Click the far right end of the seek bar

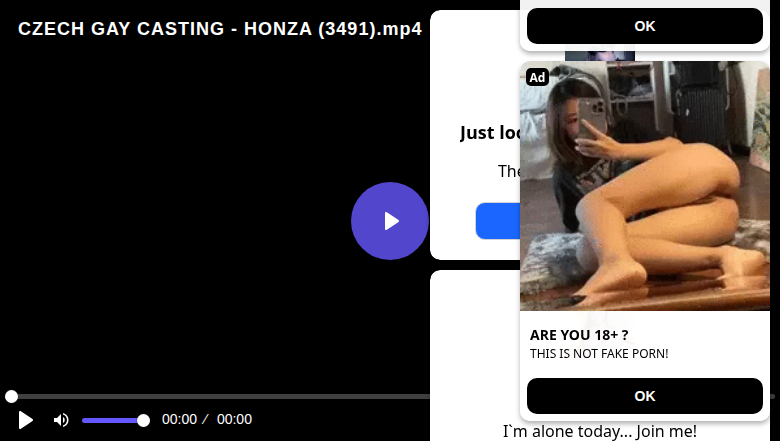tap(773, 397)
